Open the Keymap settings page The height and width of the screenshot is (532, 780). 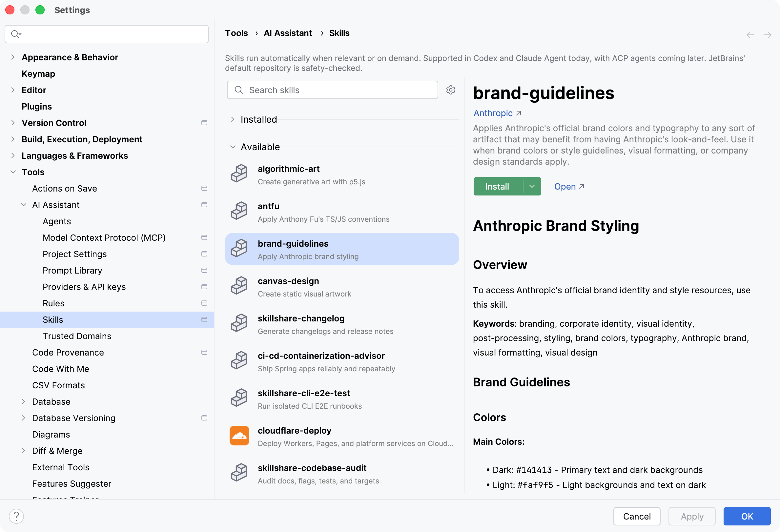click(x=38, y=73)
